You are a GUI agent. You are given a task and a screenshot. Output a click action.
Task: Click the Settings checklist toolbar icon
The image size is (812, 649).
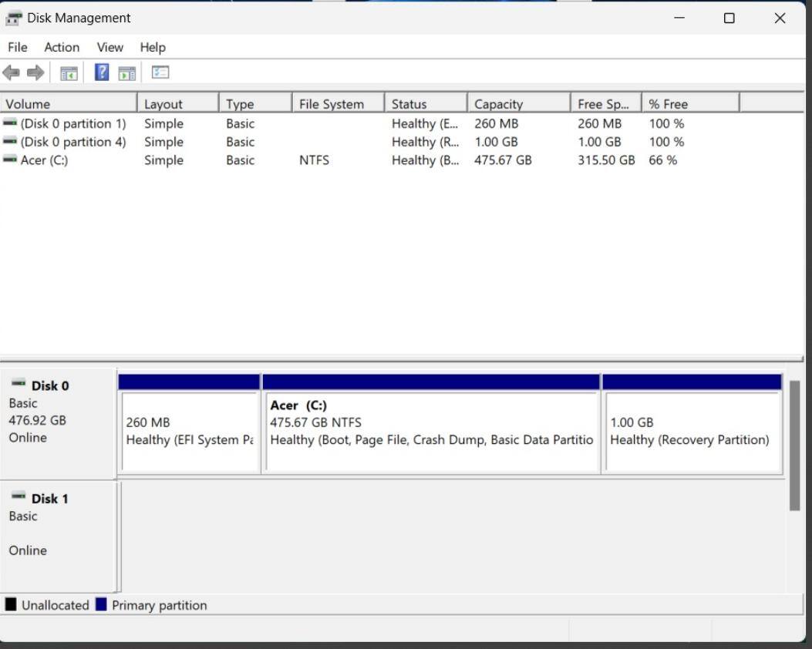(x=160, y=72)
